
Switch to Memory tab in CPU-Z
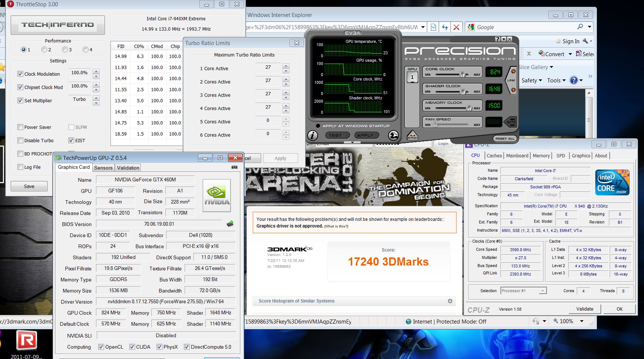coord(541,155)
